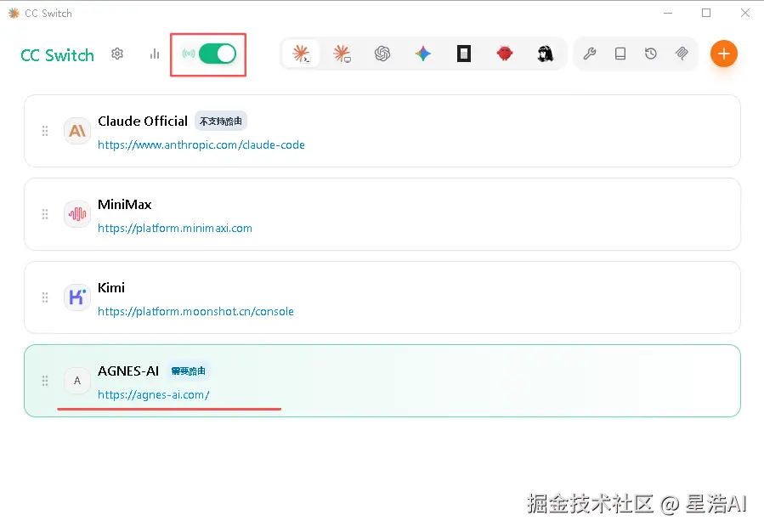
Task: Switch to the red lobster app tab
Action: pos(505,53)
